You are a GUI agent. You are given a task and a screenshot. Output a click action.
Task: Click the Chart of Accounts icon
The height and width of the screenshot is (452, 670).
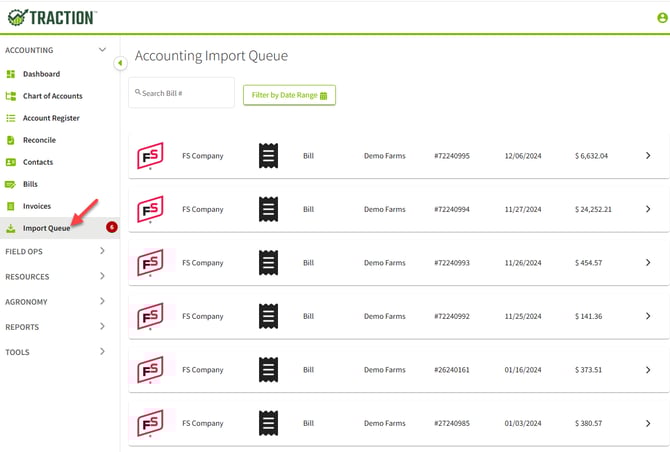pos(11,96)
